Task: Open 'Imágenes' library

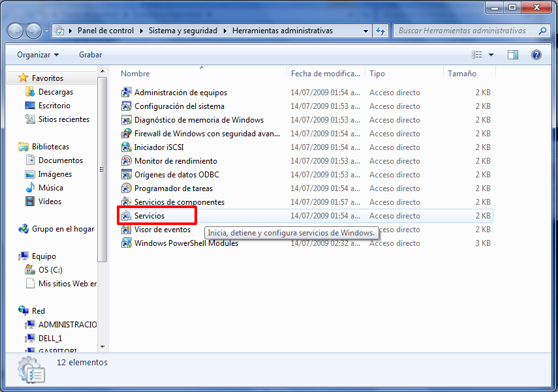Action: pyautogui.click(x=55, y=174)
